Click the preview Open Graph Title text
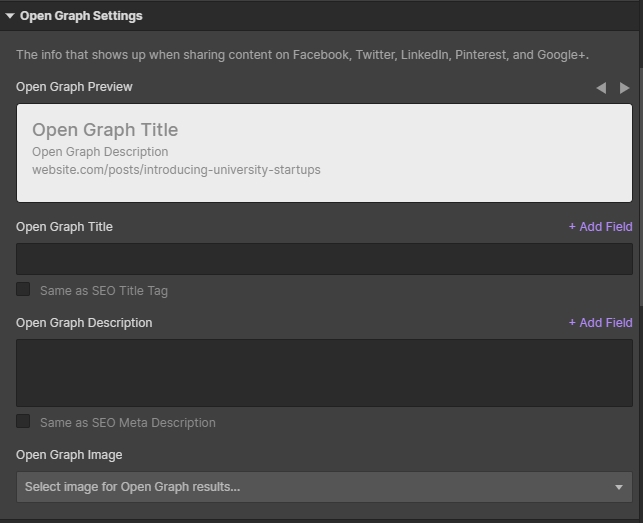 pos(105,130)
